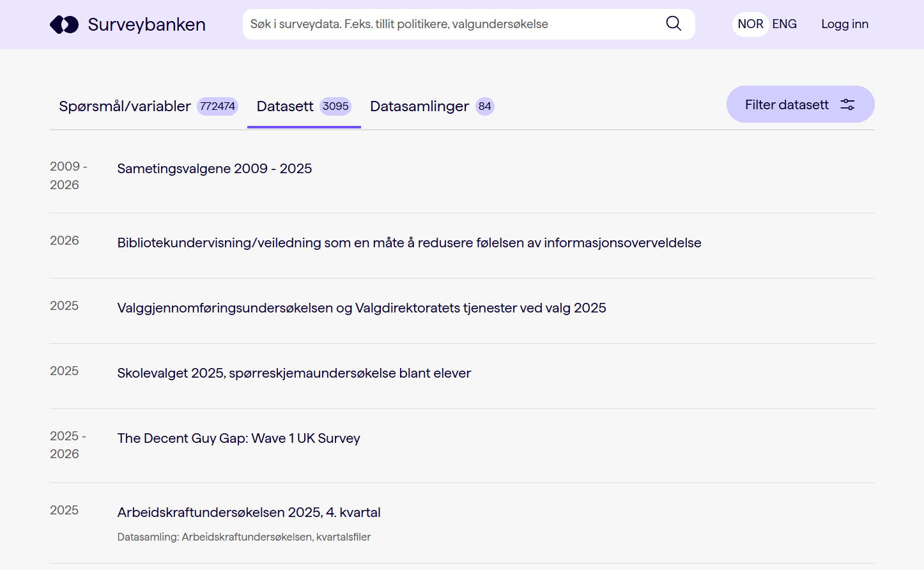This screenshot has width=924, height=570.
Task: Click the filter sliders icon
Action: pos(847,105)
